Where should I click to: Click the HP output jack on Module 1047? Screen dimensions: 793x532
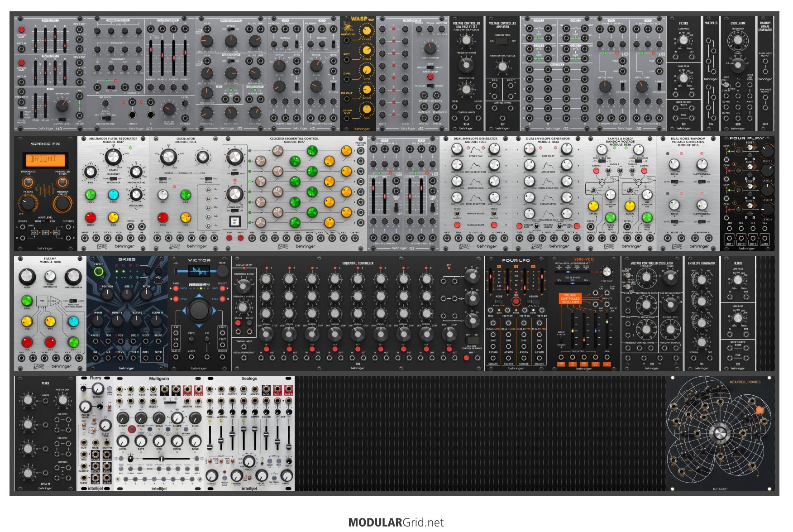(x=142, y=237)
